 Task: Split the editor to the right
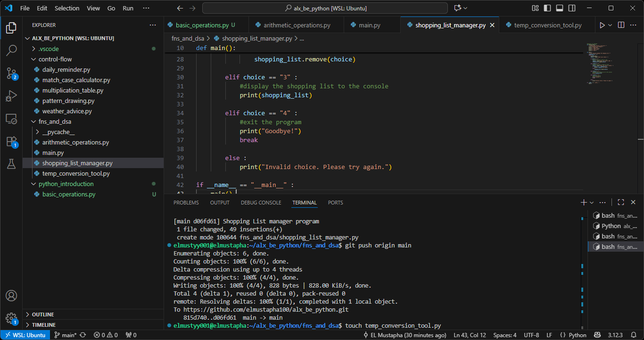[x=621, y=25]
